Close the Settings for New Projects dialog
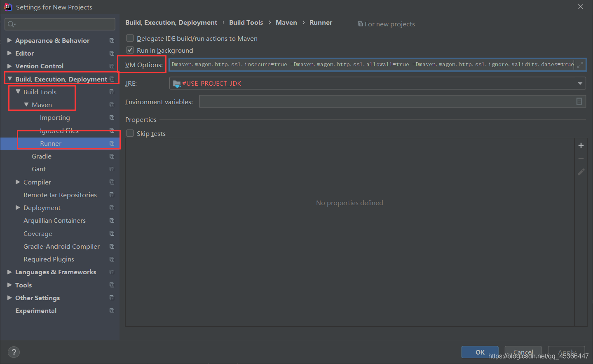 [x=580, y=7]
